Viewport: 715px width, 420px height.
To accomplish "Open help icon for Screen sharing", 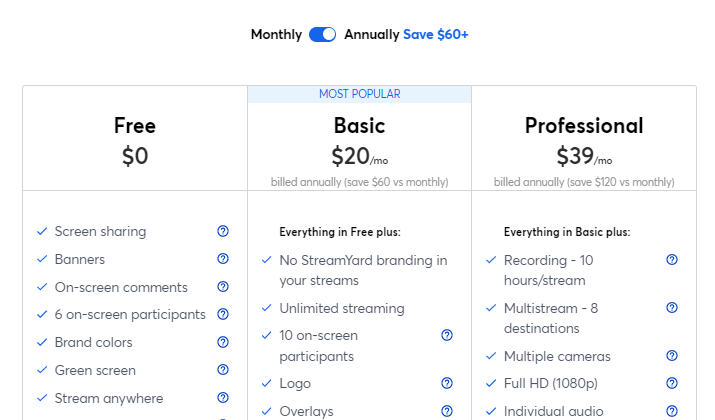I will 223,231.
